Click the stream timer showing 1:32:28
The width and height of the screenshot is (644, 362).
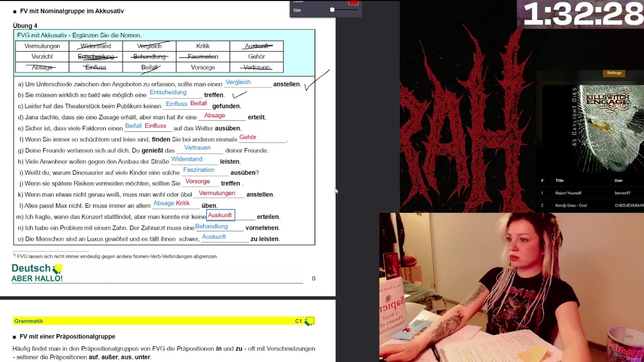coord(583,14)
